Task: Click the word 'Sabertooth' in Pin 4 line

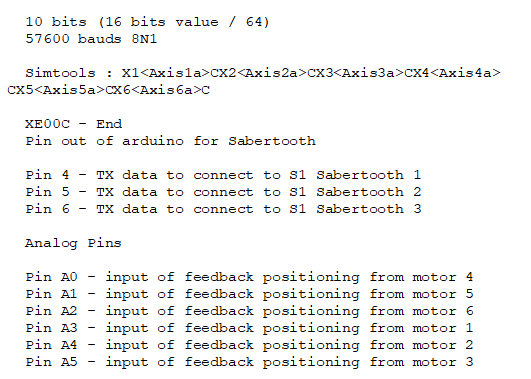Action: point(360,175)
